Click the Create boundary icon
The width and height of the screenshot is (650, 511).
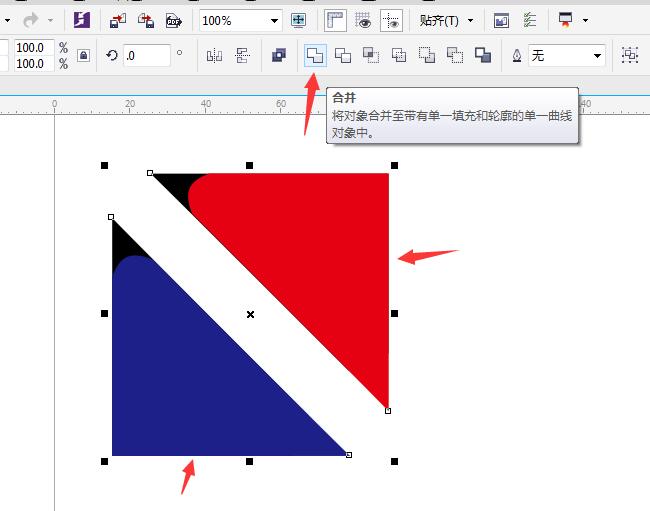coord(483,55)
